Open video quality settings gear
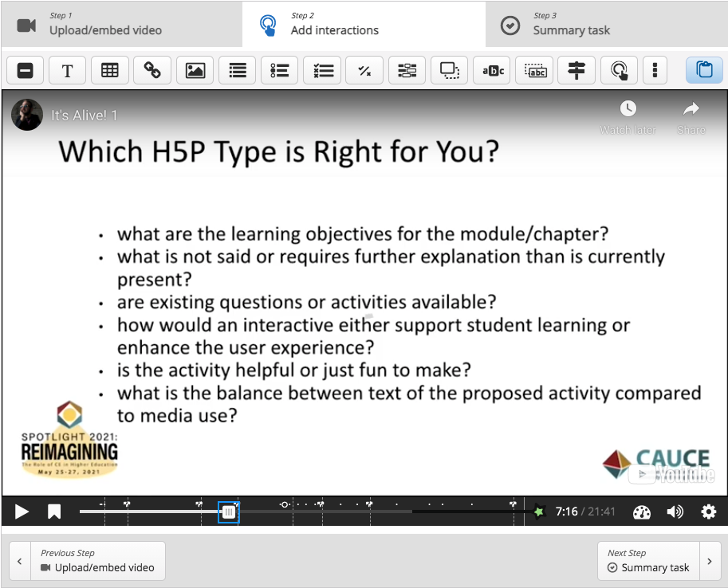 click(708, 512)
